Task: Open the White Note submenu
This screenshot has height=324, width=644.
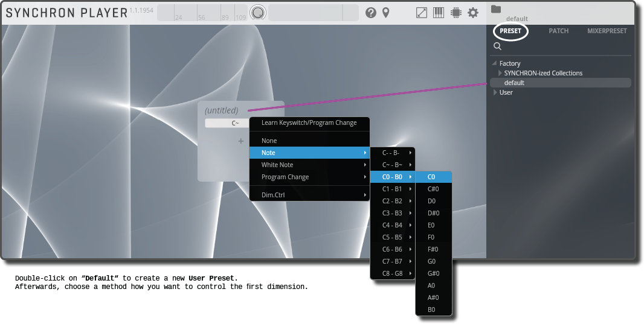Action: click(309, 165)
